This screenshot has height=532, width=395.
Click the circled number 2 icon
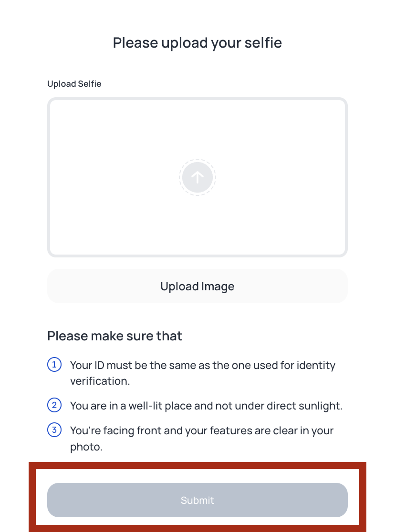pyautogui.click(x=54, y=405)
